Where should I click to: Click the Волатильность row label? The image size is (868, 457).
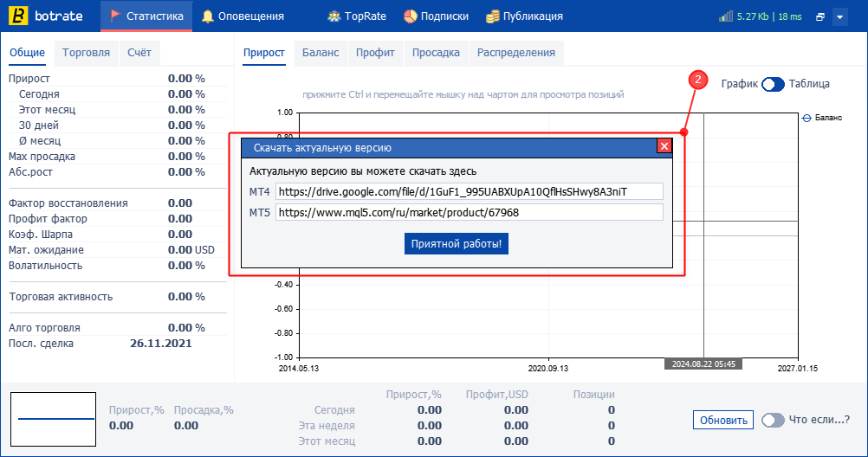point(45,266)
